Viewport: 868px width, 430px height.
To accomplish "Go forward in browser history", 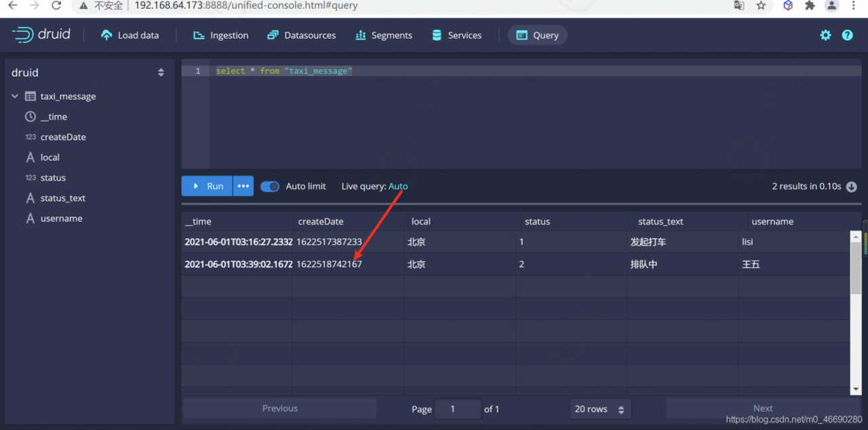I will point(35,5).
